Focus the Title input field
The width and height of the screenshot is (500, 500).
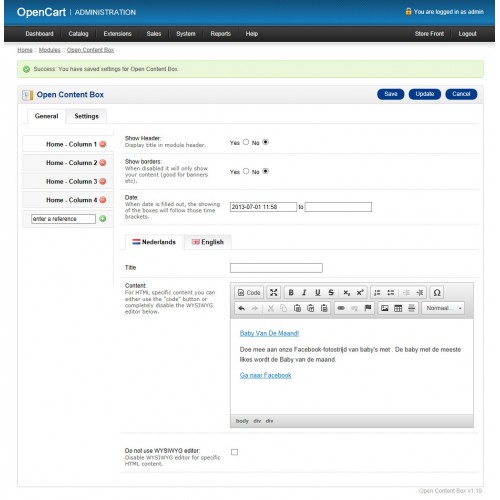(276, 268)
